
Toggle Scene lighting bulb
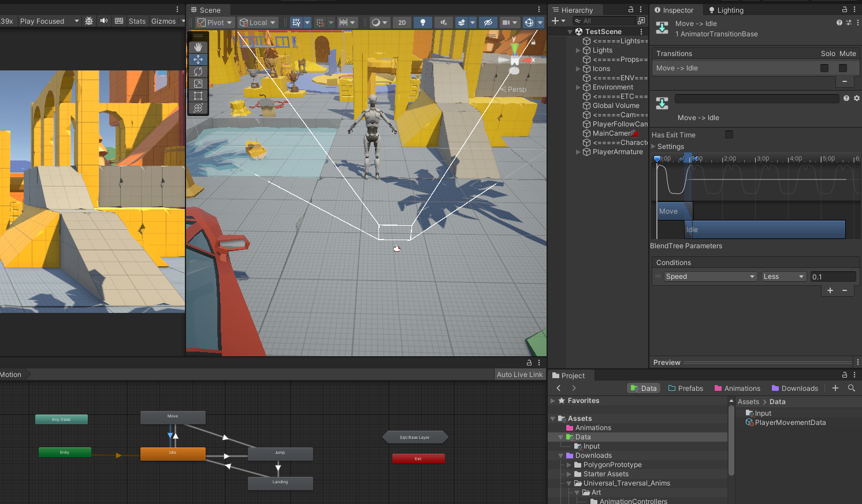pyautogui.click(x=423, y=23)
